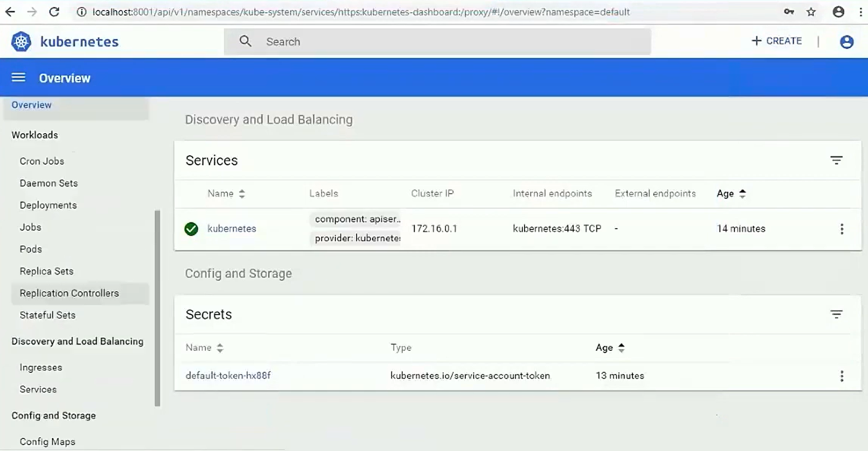Screen dimensions: 868x451
Task: Open Discovery and Load Balancing sidebar section
Action: tap(77, 342)
